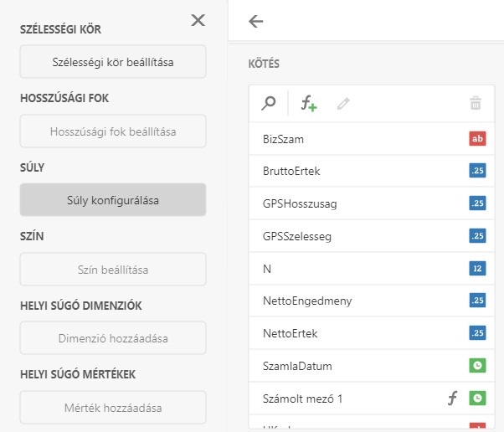This screenshot has height=432, width=504.
Task: Click the trash delete icon
Action: (x=476, y=104)
